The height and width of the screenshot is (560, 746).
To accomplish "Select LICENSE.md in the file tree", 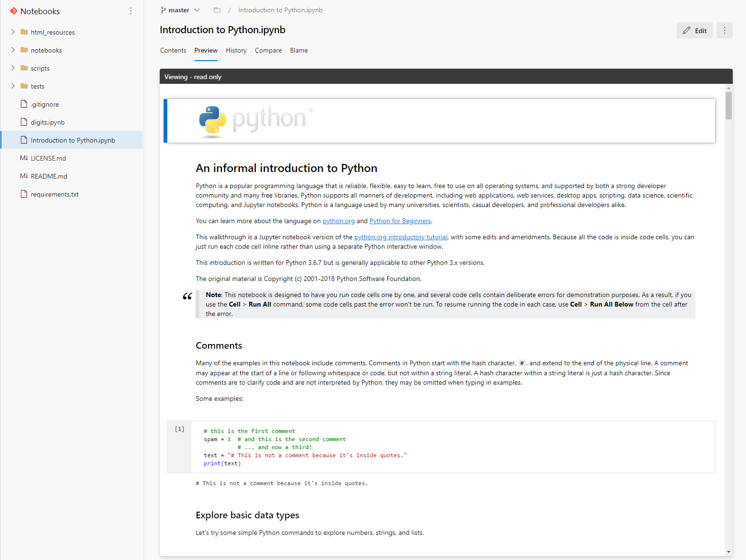I will [72, 158].
